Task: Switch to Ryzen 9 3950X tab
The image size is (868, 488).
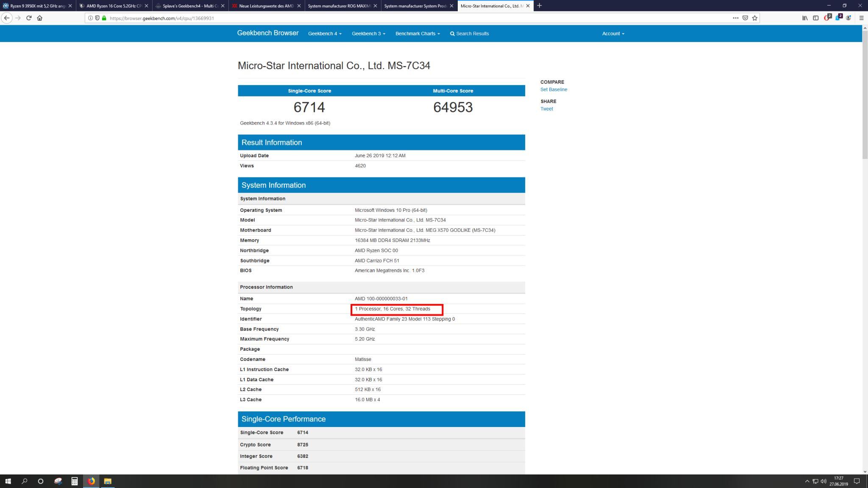Action: pyautogui.click(x=37, y=6)
